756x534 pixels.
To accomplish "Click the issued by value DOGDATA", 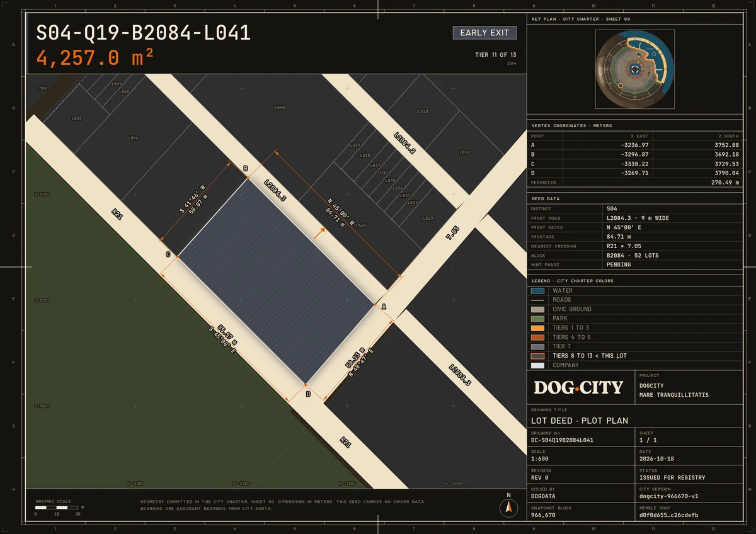I will point(544,496).
